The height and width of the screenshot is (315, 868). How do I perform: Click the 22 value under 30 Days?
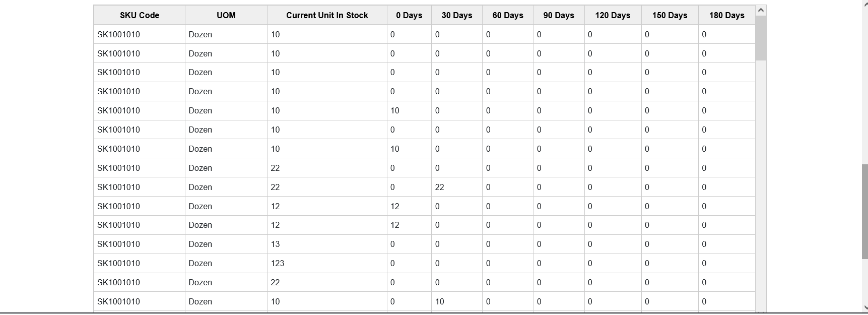tap(457, 187)
